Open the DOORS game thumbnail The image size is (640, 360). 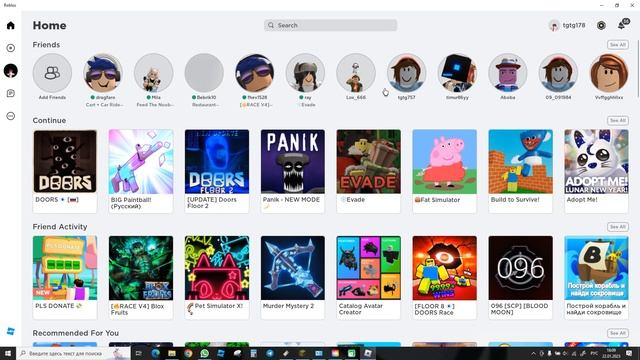tap(65, 161)
